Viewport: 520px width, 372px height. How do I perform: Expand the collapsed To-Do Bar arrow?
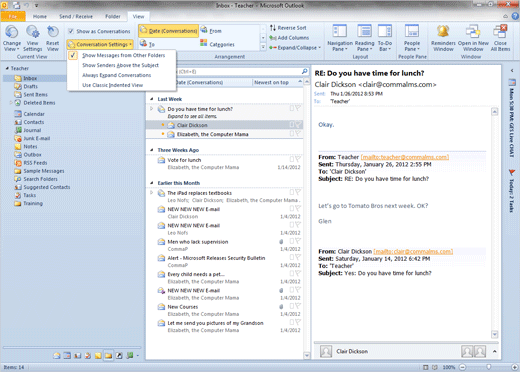point(512,71)
